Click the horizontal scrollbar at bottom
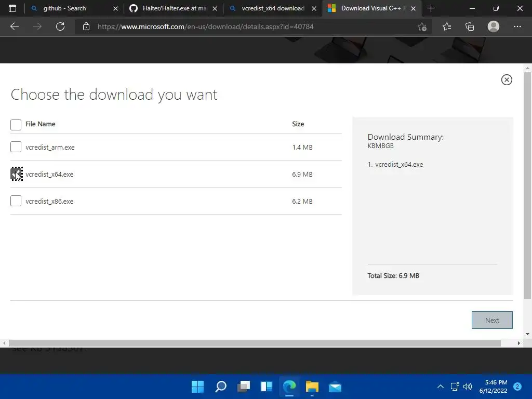 255,343
